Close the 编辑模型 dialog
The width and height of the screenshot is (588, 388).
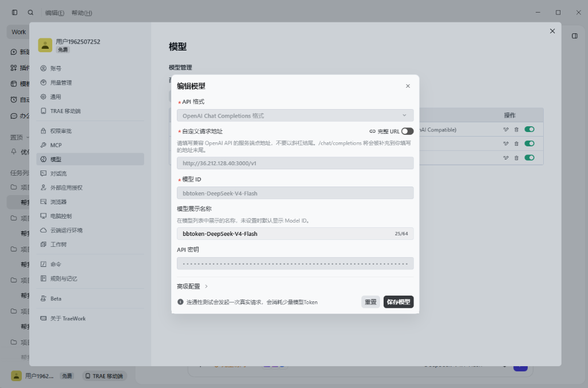coord(408,86)
